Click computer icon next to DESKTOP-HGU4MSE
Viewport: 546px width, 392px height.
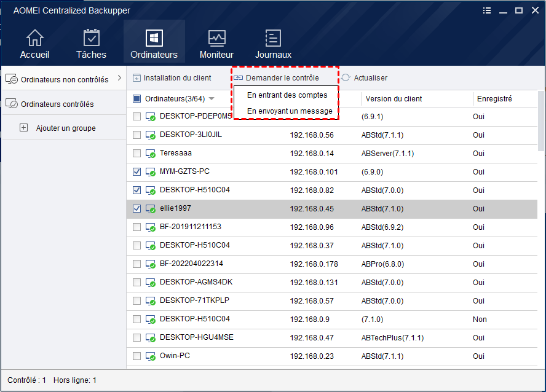(151, 338)
